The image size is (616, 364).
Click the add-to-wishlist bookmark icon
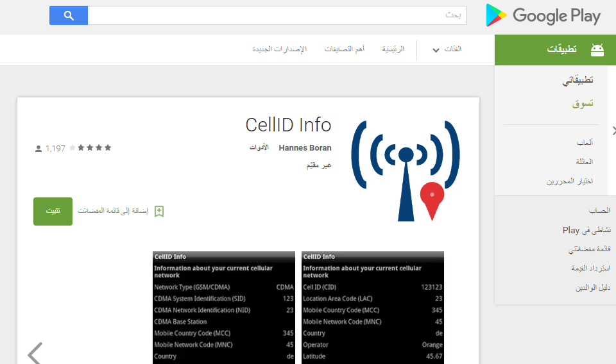159,211
